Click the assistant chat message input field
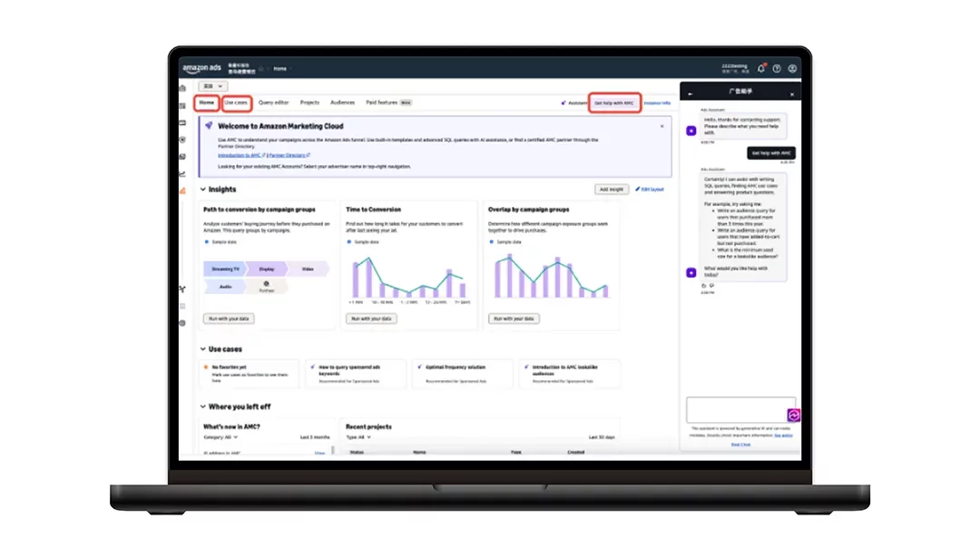Screen dimensions: 980x558 [740, 408]
